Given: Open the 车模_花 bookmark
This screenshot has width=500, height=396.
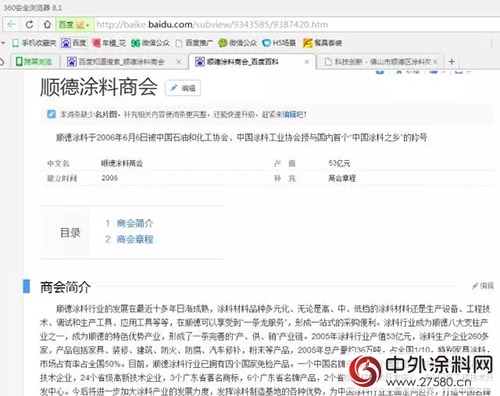Looking at the screenshot, I should [109, 43].
